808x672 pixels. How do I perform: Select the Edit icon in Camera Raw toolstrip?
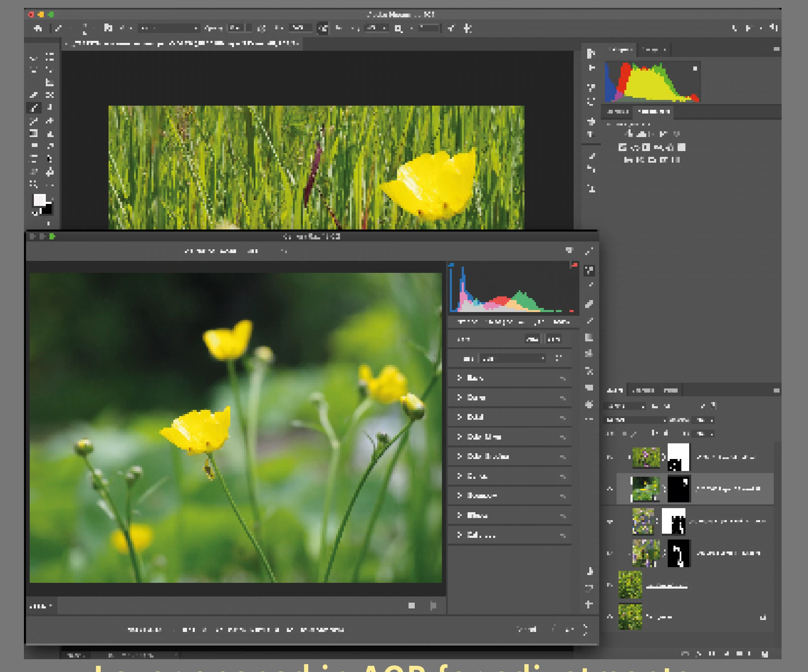tap(589, 271)
